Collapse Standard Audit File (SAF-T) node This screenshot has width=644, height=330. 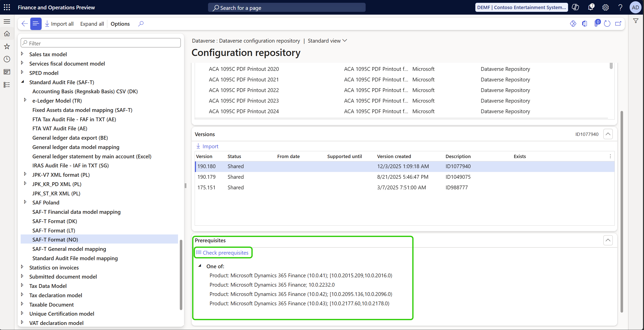point(23,82)
